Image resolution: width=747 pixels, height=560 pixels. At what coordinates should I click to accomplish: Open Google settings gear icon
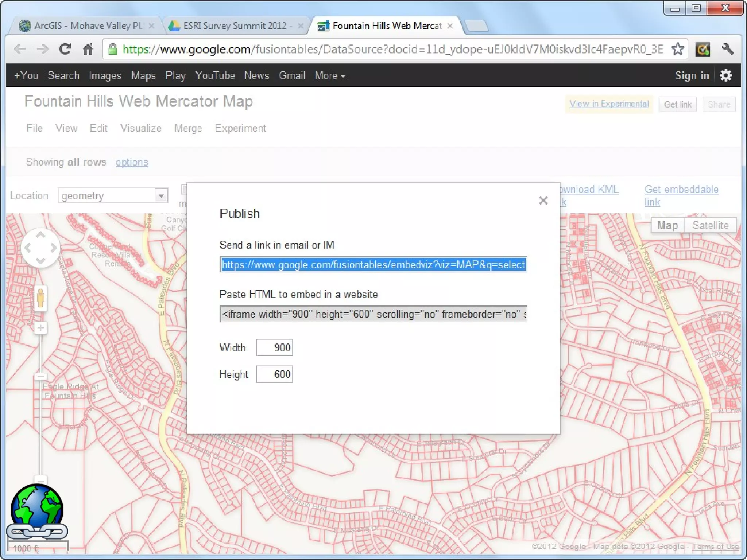[x=726, y=75]
